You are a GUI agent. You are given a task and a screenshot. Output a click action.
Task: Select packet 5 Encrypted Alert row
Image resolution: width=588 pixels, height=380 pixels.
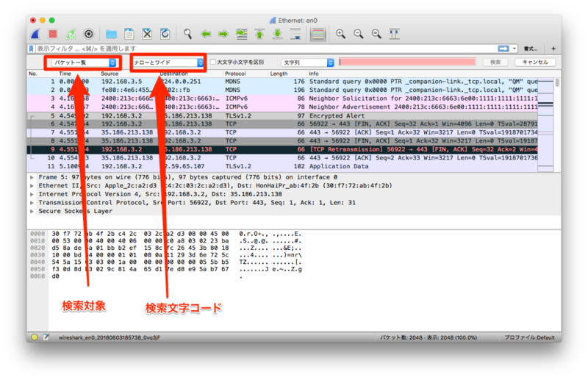point(282,115)
